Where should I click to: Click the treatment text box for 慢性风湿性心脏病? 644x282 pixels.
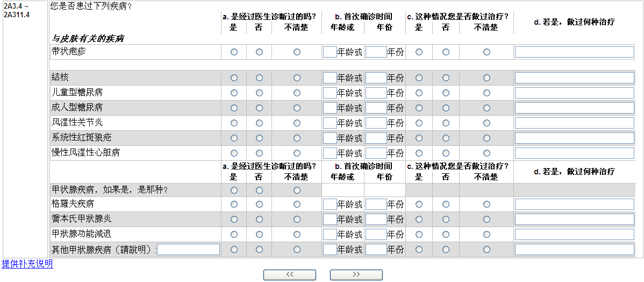point(574,153)
